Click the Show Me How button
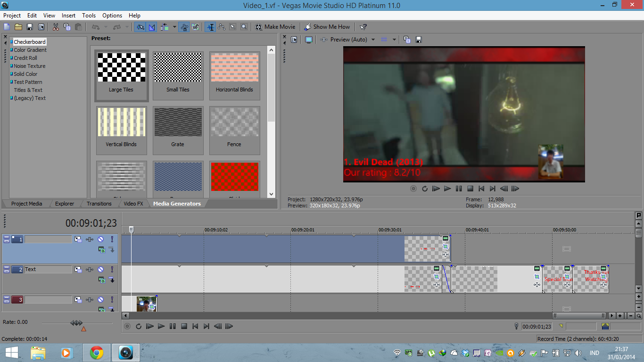Image resolution: width=644 pixels, height=362 pixels. pyautogui.click(x=327, y=27)
